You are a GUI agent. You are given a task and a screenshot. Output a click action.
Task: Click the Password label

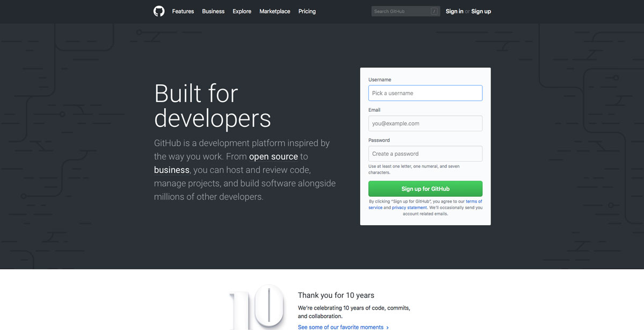click(379, 140)
